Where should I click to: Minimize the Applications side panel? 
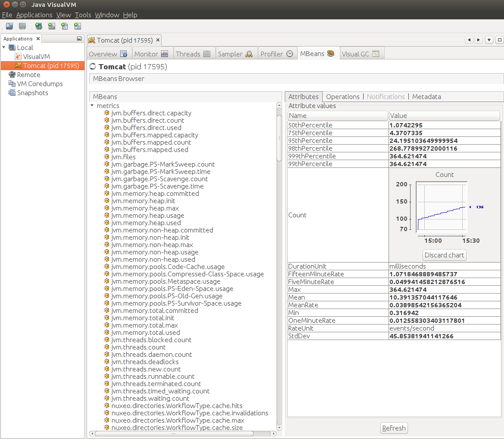click(79, 39)
